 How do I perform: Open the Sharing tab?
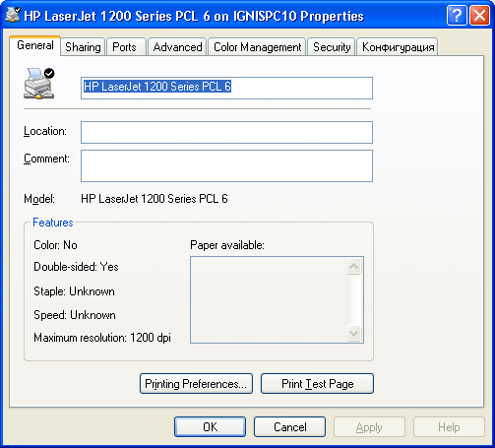click(83, 47)
